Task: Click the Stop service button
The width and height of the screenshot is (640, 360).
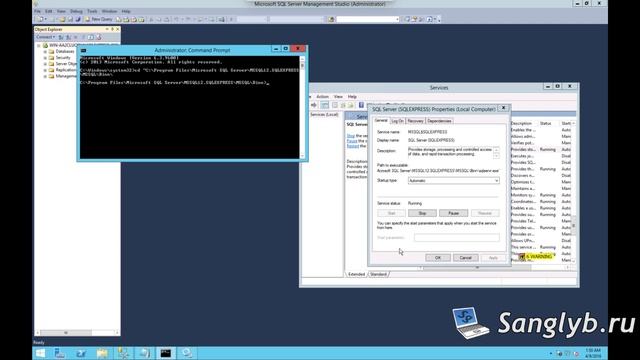Action: point(422,213)
